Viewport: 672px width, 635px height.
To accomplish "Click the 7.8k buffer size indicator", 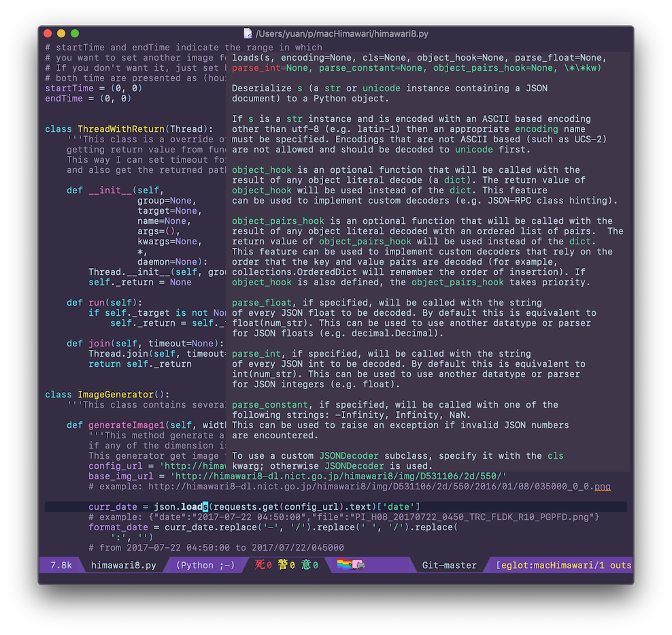I will coord(61,565).
